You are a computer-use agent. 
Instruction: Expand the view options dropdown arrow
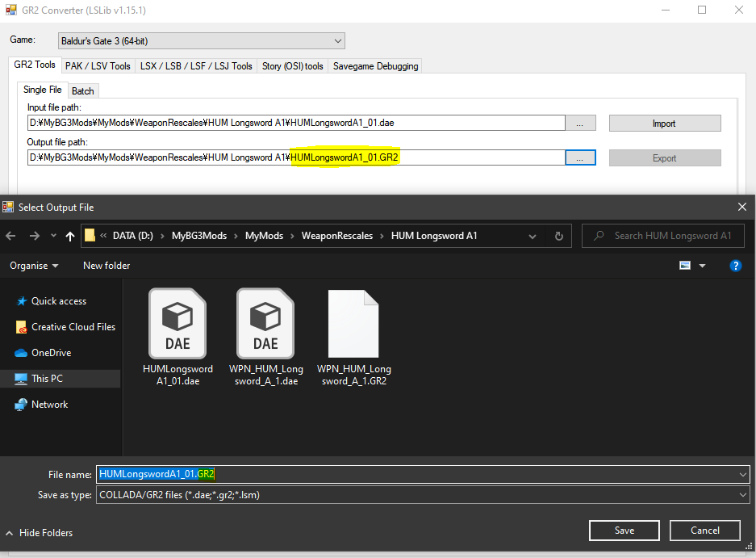click(x=703, y=266)
